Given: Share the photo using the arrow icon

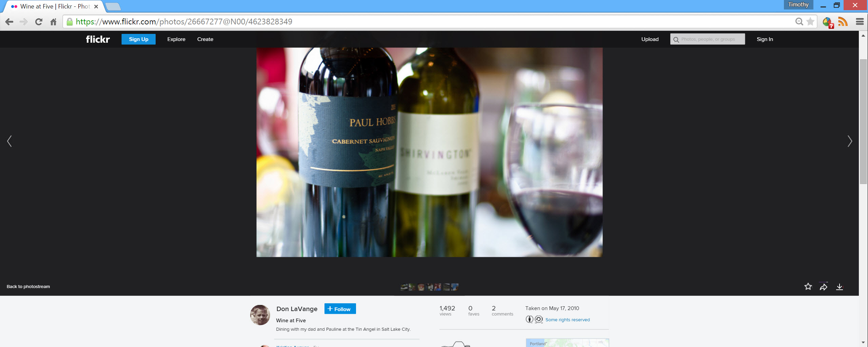Looking at the screenshot, I should click(x=824, y=287).
